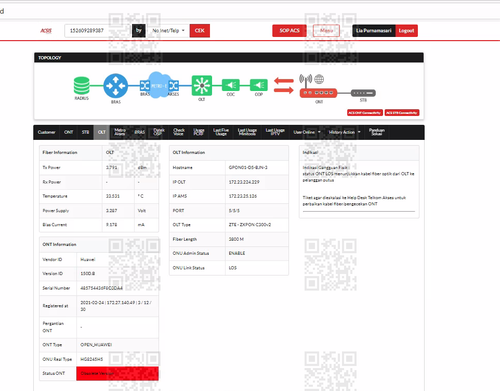Click the black 'by' button
Image resolution: width=500 pixels, height=391 pixels.
tap(139, 31)
